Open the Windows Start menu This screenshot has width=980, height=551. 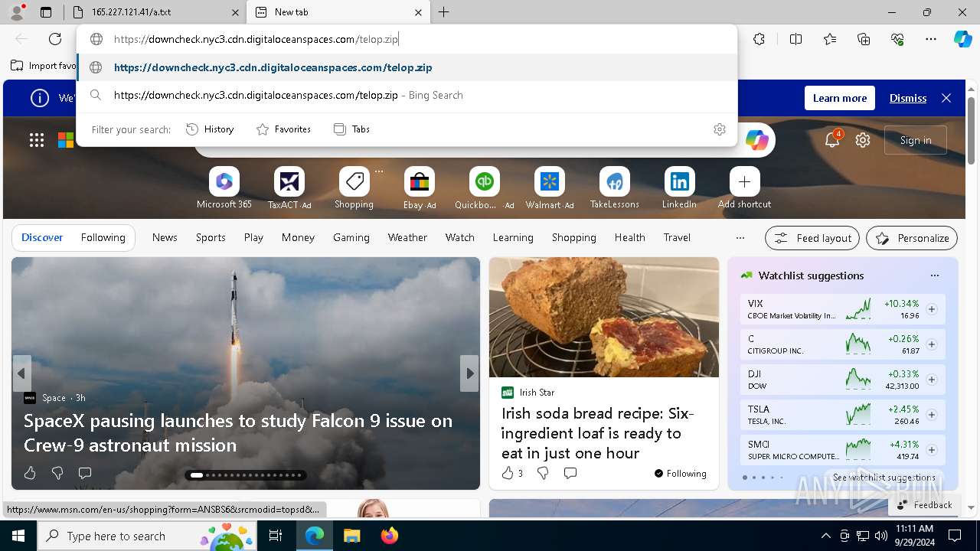click(18, 536)
